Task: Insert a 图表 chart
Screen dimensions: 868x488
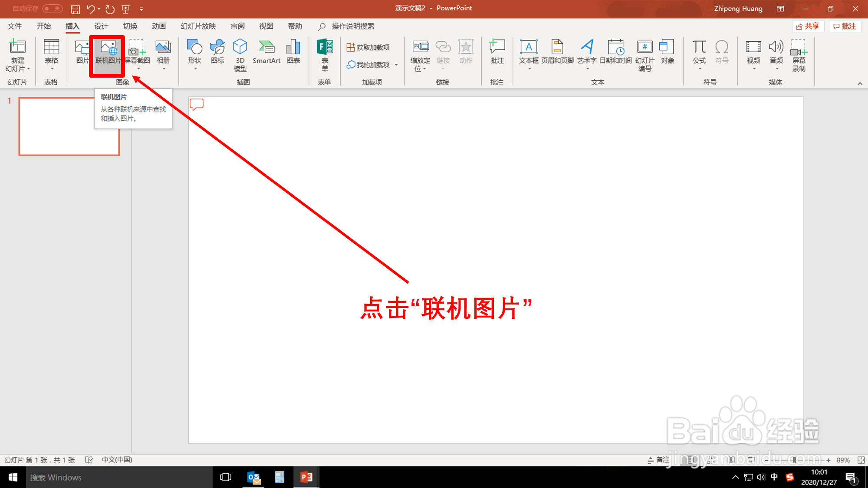Action: (293, 52)
